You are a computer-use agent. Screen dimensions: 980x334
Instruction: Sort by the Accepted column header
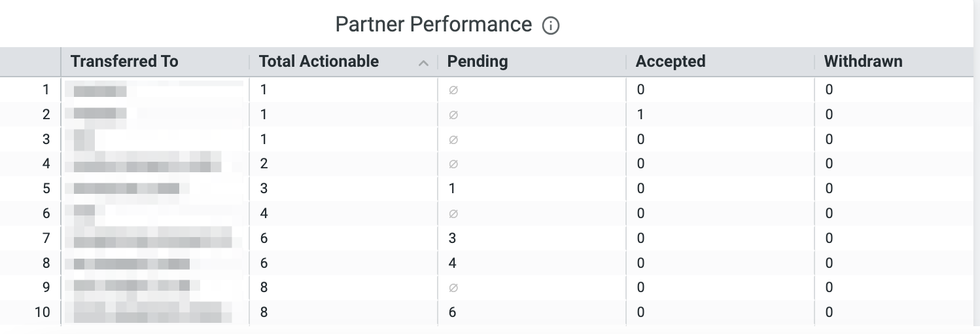coord(671,62)
